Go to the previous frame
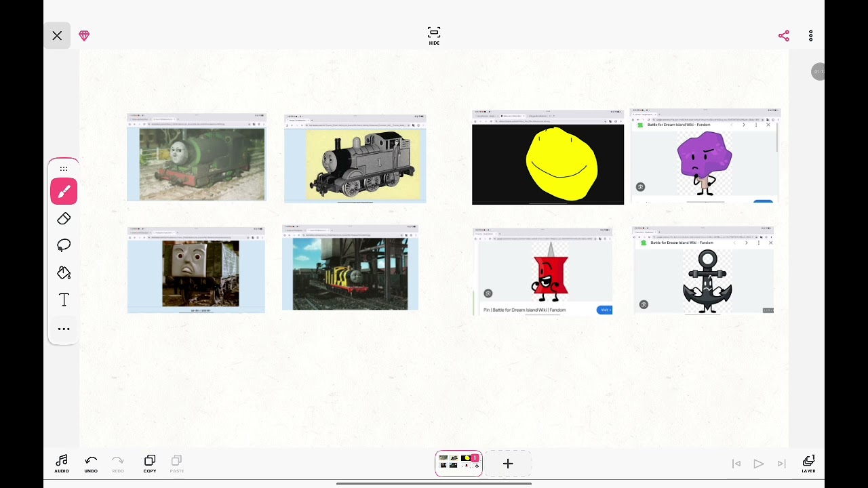Screen dimensions: 868x488 pos(736,464)
